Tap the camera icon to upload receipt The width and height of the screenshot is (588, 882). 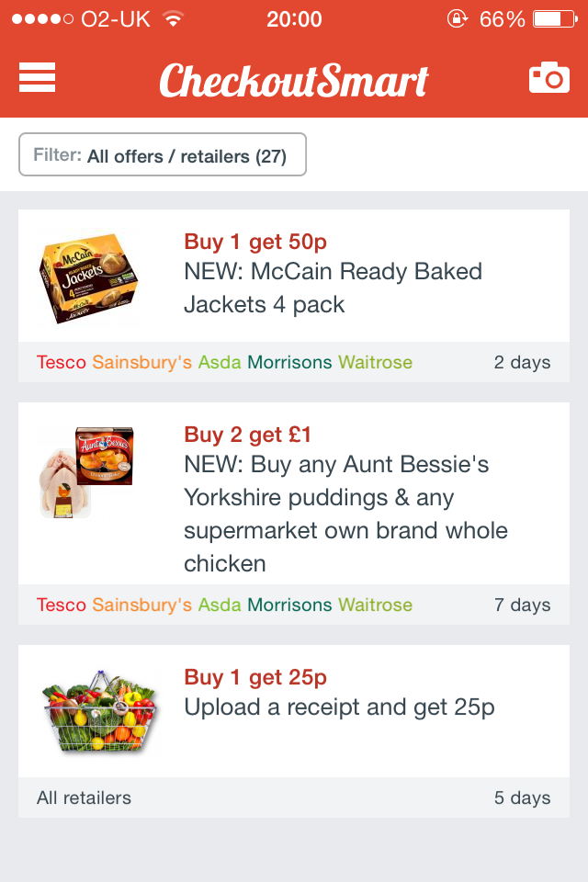coord(548,78)
